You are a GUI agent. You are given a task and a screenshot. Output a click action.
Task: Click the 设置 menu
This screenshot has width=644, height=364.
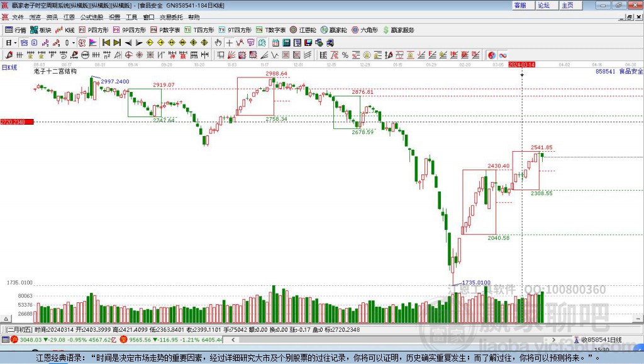[114, 17]
